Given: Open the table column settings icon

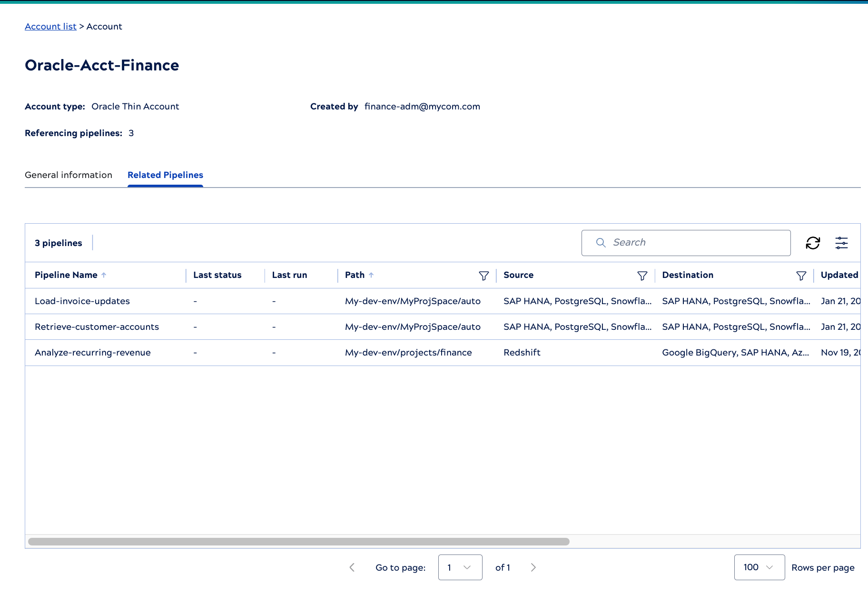Looking at the screenshot, I should tap(841, 243).
